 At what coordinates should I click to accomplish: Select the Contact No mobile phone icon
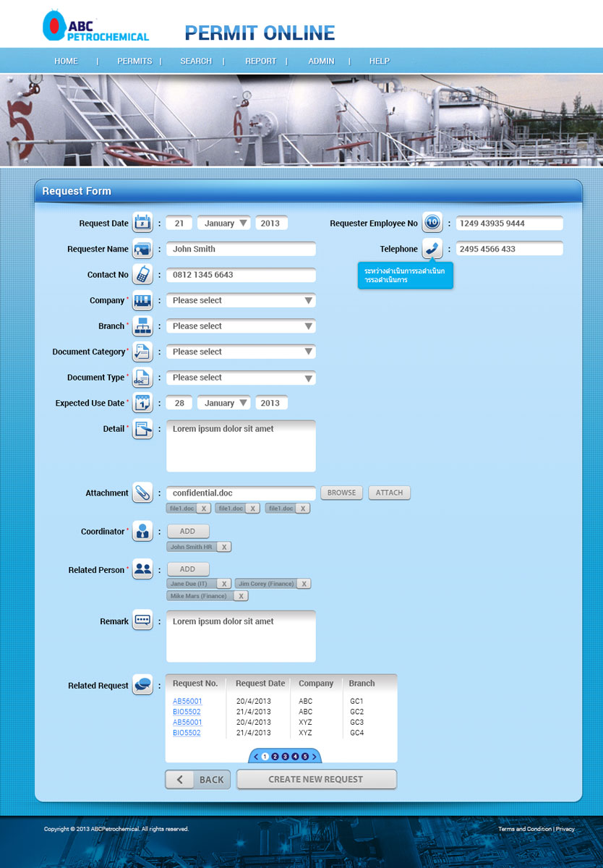(142, 274)
